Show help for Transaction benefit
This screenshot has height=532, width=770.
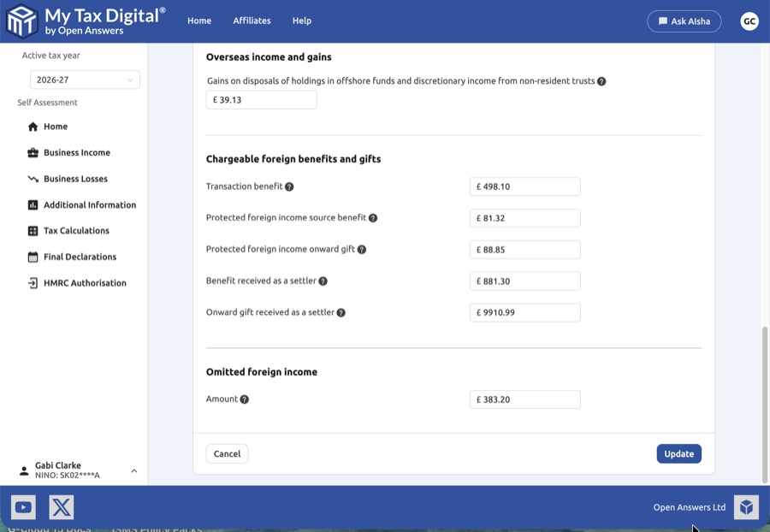pos(289,187)
